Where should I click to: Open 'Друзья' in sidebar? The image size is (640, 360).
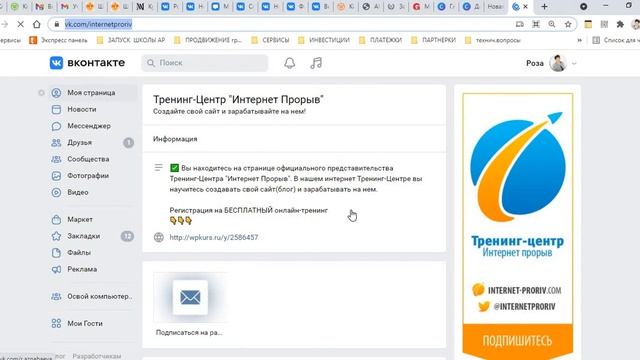tap(79, 142)
